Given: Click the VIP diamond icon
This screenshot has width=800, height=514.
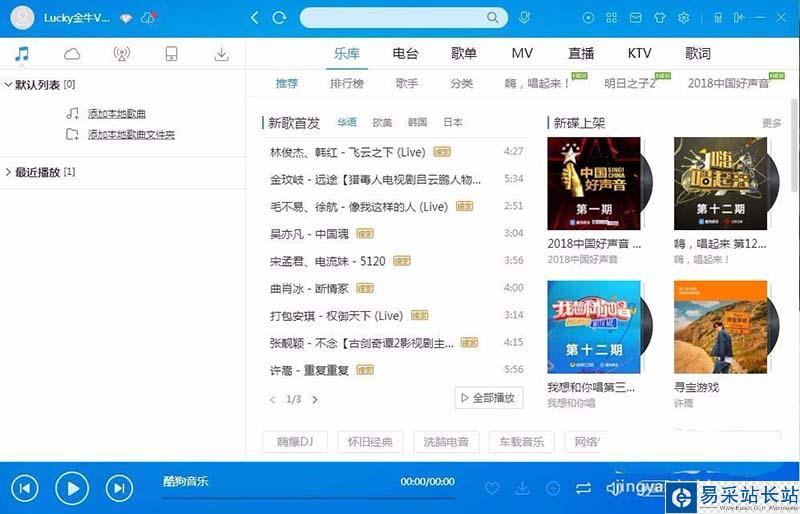Looking at the screenshot, I should [x=126, y=18].
